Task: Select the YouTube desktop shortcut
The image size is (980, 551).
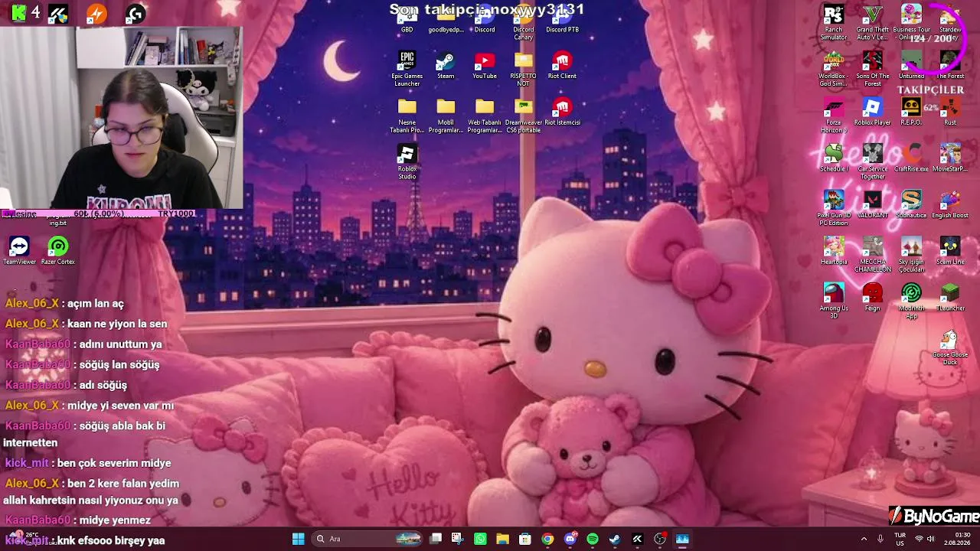Action: click(485, 66)
